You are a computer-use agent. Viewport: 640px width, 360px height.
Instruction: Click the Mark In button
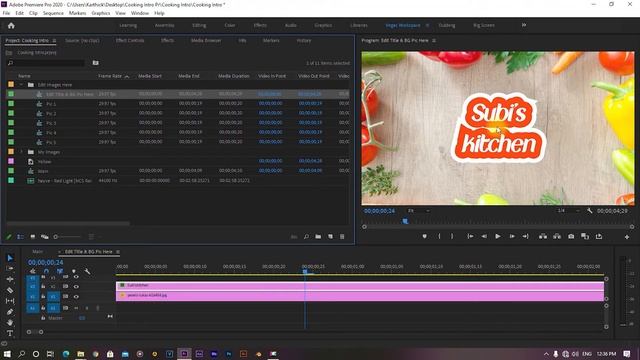[x=439, y=236]
